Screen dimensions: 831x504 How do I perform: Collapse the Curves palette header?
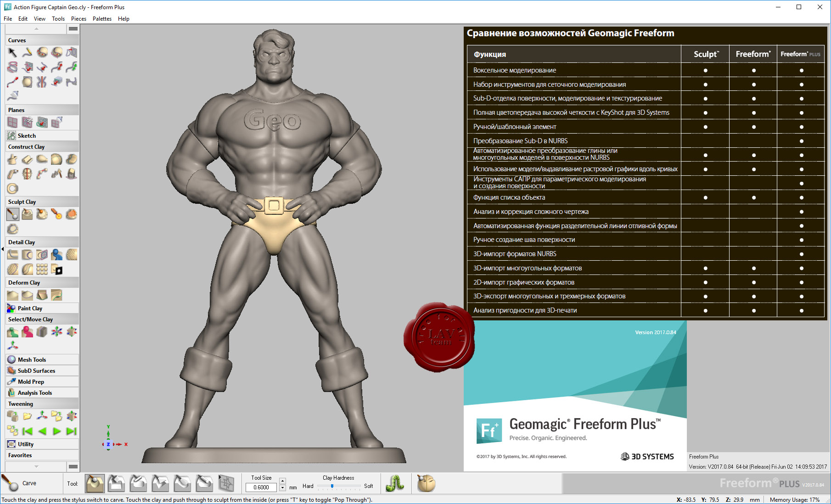(x=42, y=40)
